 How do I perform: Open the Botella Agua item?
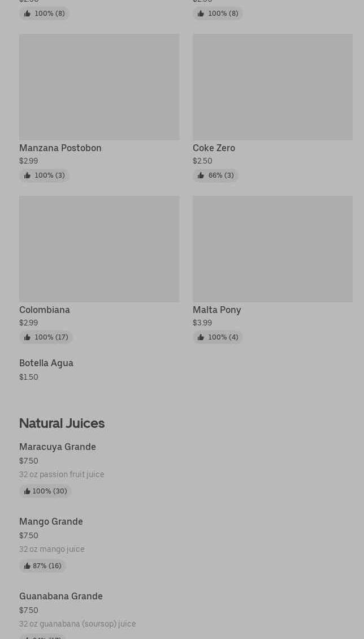tap(46, 363)
